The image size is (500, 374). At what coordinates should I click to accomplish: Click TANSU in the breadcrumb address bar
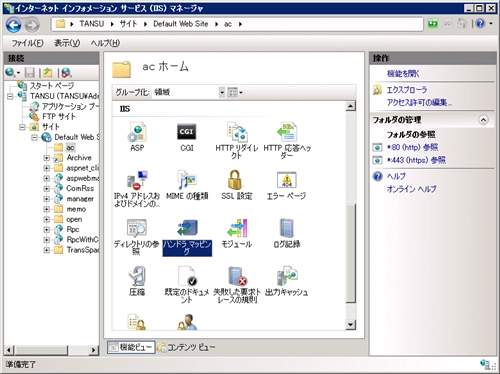(x=92, y=24)
